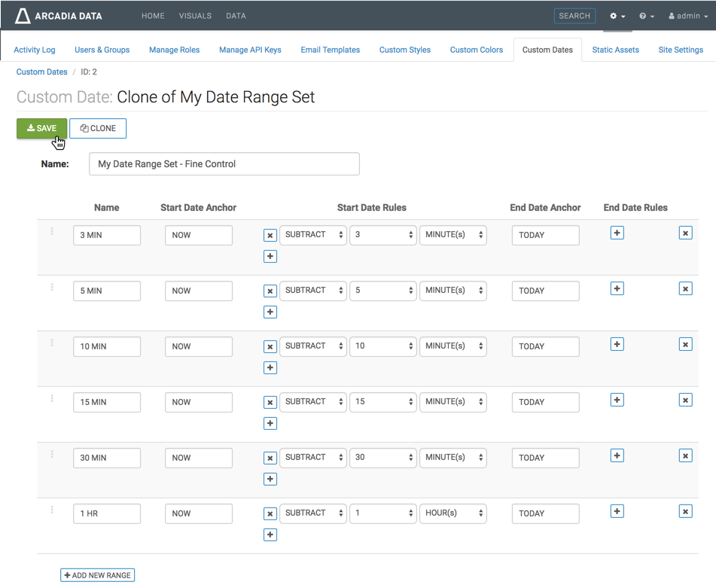Click the drag handle of 30 MIN row

pyautogui.click(x=52, y=454)
